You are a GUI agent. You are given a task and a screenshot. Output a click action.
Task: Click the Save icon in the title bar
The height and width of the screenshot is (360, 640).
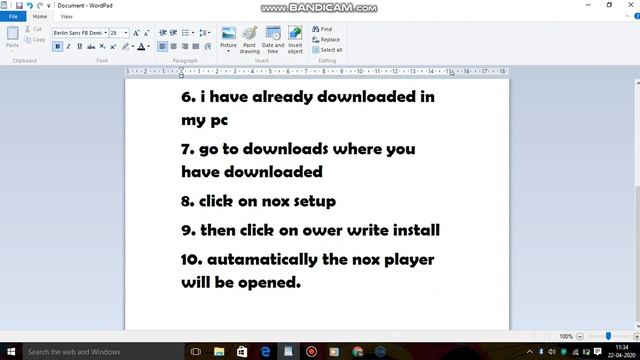pos(19,5)
